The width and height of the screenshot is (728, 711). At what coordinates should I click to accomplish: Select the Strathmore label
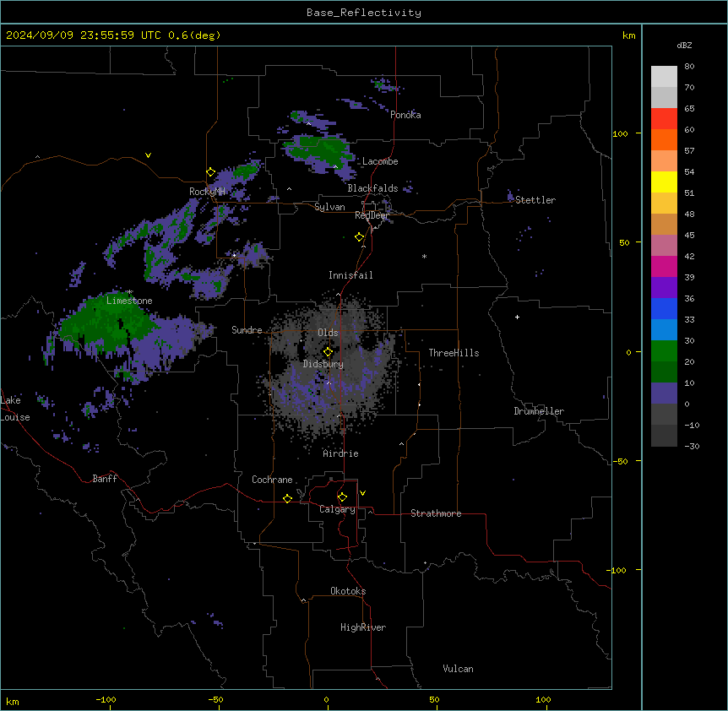point(436,513)
